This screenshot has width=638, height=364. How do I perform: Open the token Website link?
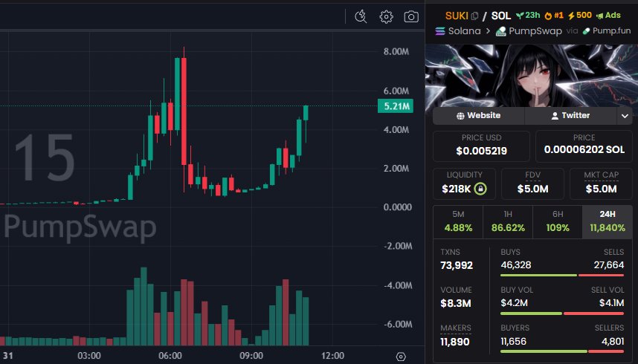click(479, 116)
